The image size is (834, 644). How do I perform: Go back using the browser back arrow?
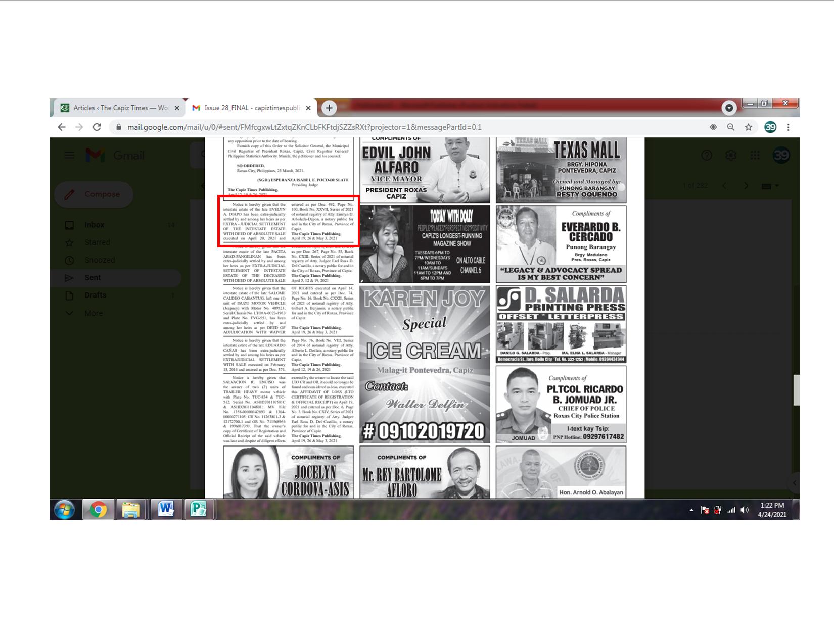[62, 127]
